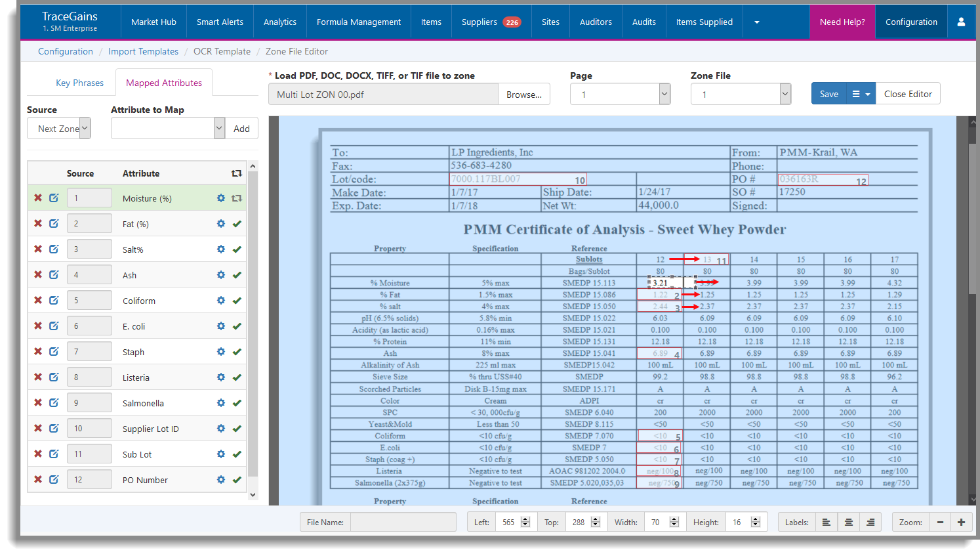Delete the Listeria mapping
This screenshot has height=556, width=980.
38,377
